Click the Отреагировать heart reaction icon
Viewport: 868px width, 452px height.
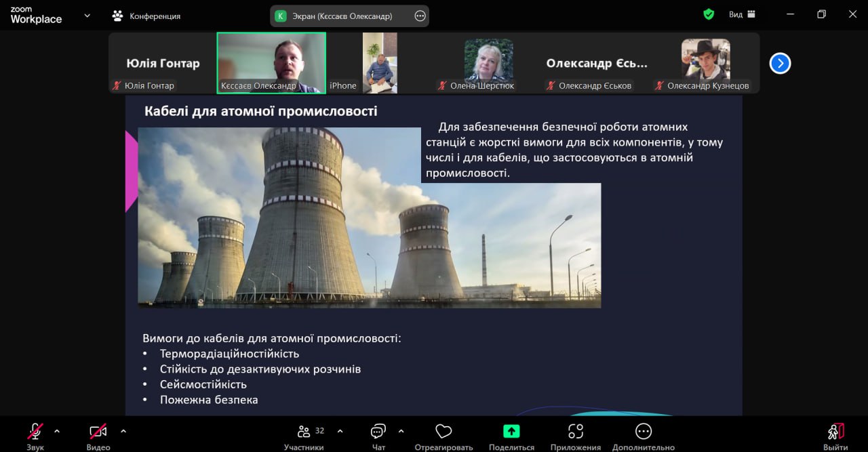443,432
